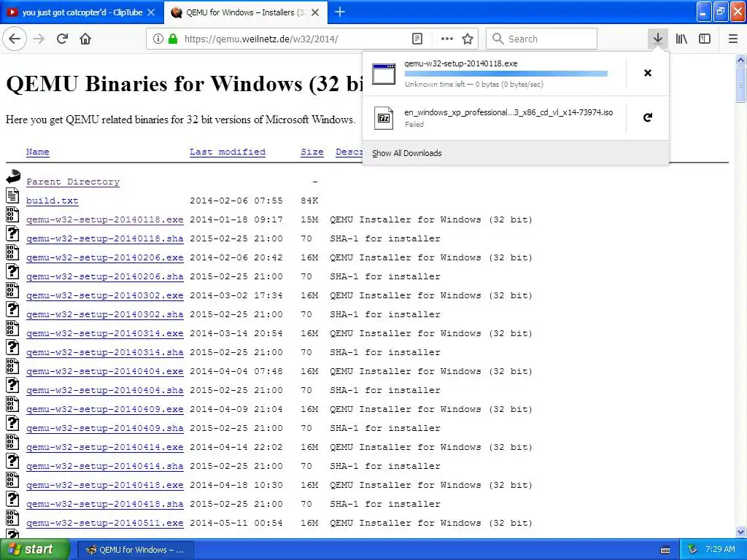Click unknown-file icon beside qemu-w32-setup-20140302.sha
Viewport: 747px width, 560px height.
13,309
